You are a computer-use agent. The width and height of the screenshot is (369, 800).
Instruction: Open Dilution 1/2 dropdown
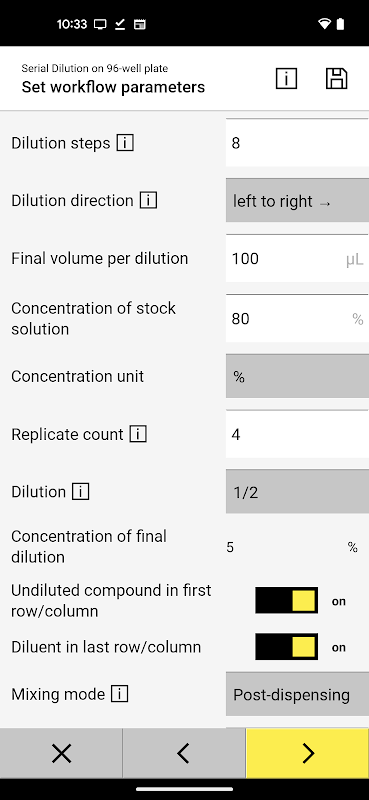pos(298,492)
